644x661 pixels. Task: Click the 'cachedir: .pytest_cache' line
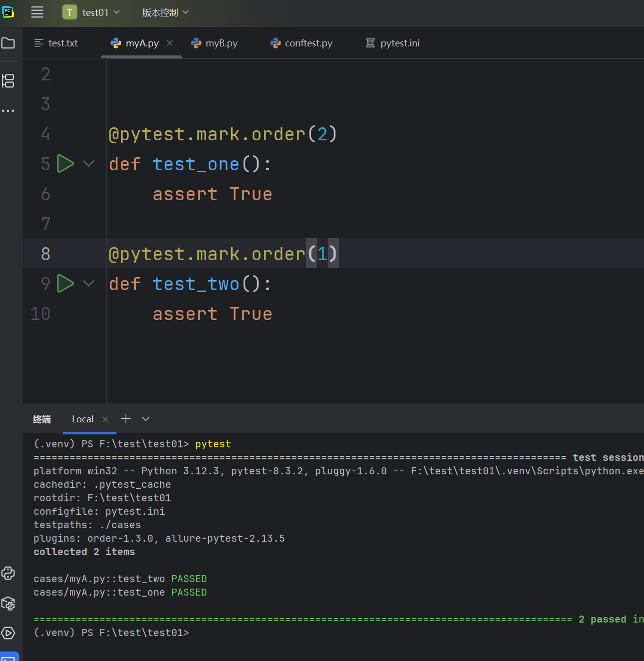coord(102,484)
